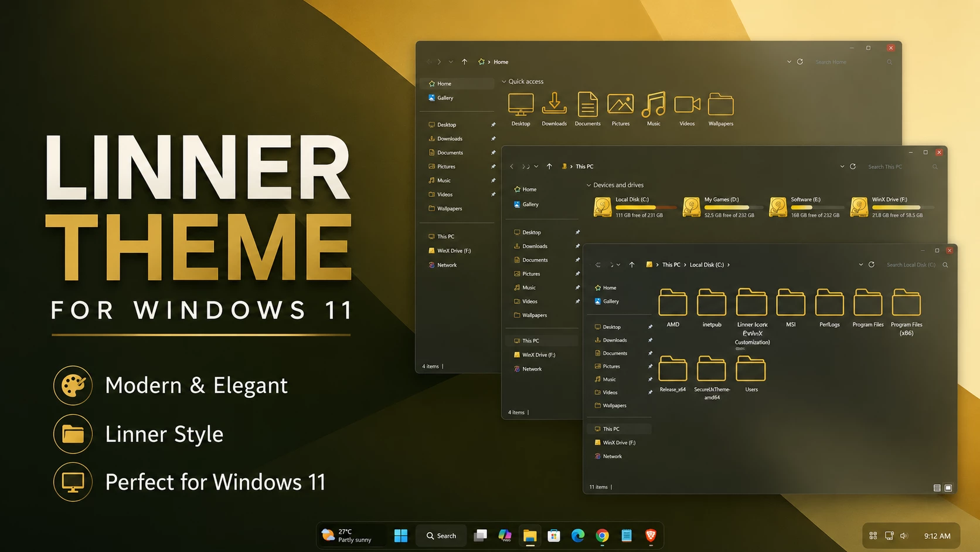Open clock showing 9:12 AM

click(937, 536)
